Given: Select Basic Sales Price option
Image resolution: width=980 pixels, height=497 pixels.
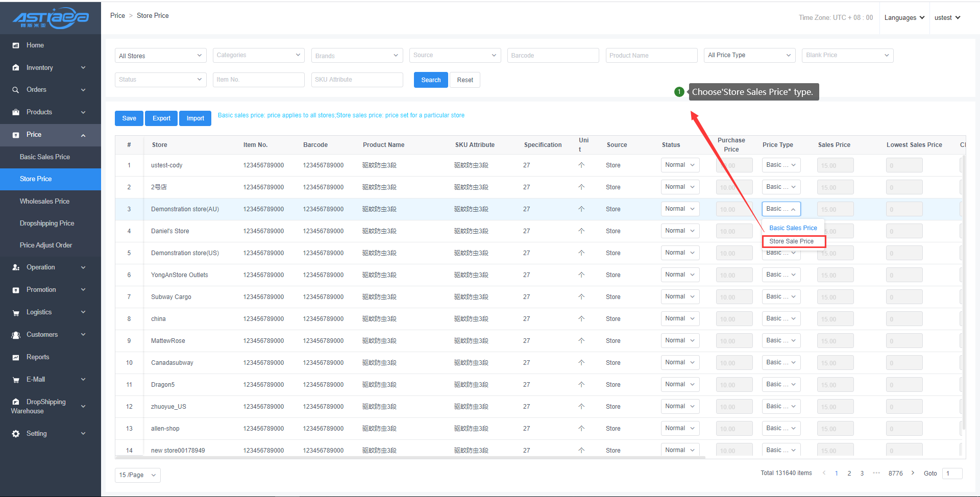Looking at the screenshot, I should tap(793, 228).
